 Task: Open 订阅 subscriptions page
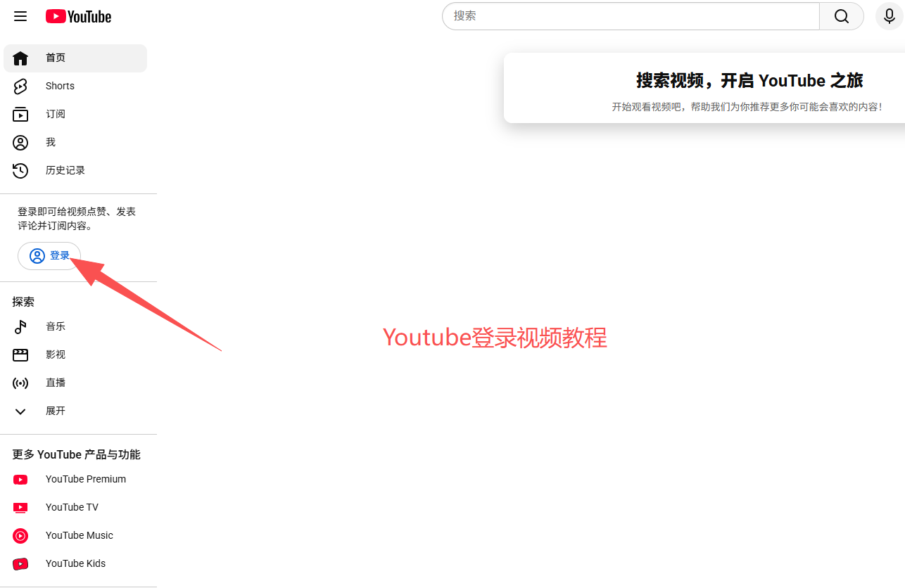tap(75, 114)
